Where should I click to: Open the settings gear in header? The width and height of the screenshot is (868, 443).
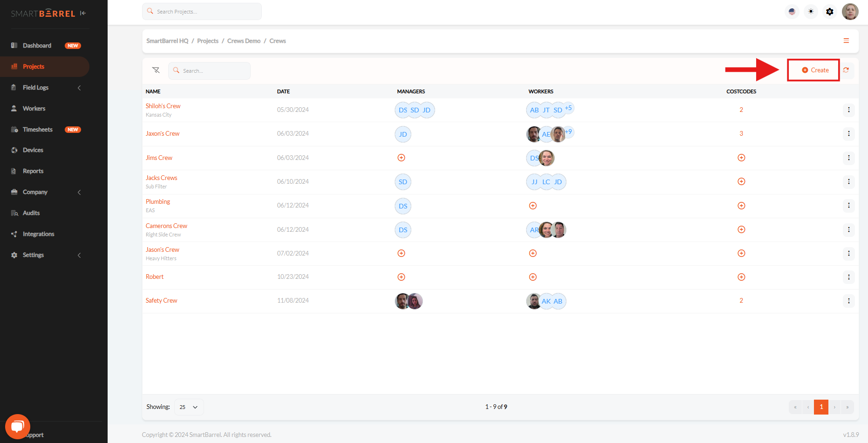pos(830,12)
